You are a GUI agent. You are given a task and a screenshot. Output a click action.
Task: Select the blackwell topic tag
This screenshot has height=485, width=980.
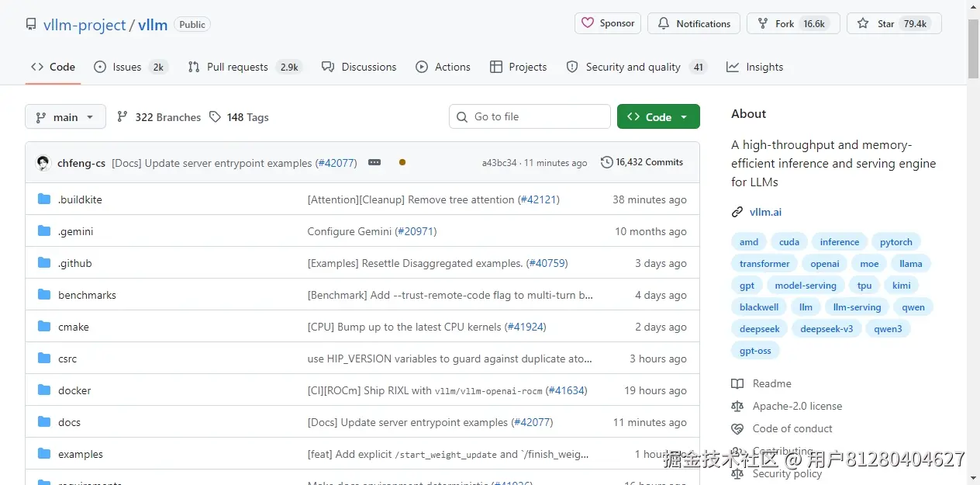[759, 307]
